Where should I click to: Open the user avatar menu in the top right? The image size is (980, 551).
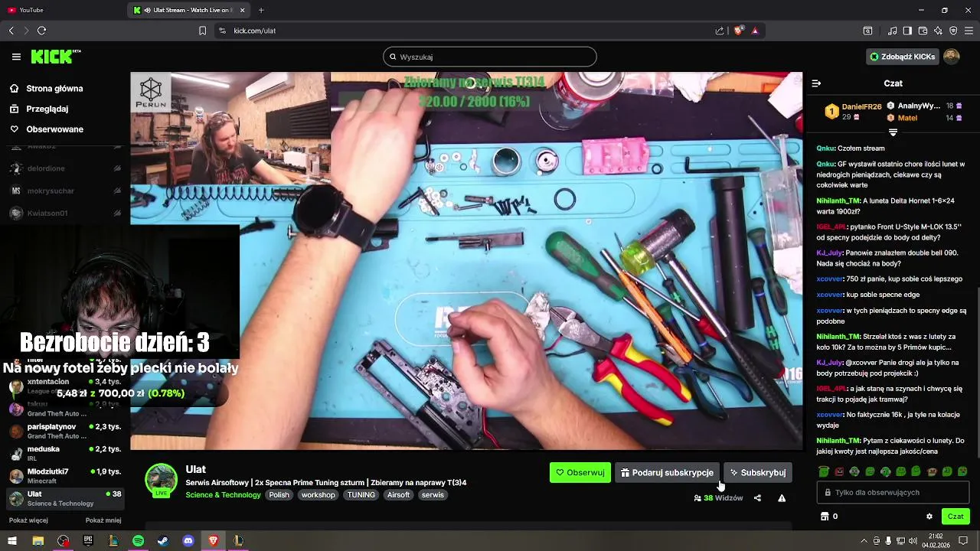[952, 57]
